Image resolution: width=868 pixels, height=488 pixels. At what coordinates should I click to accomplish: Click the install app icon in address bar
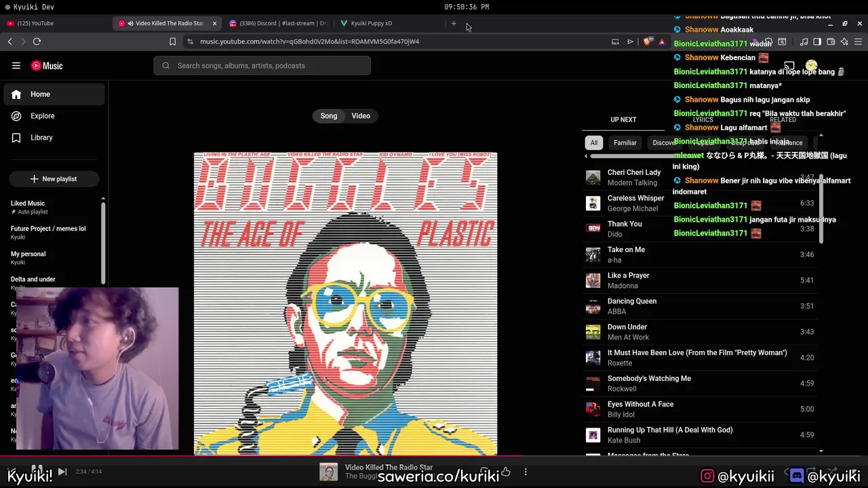click(615, 41)
